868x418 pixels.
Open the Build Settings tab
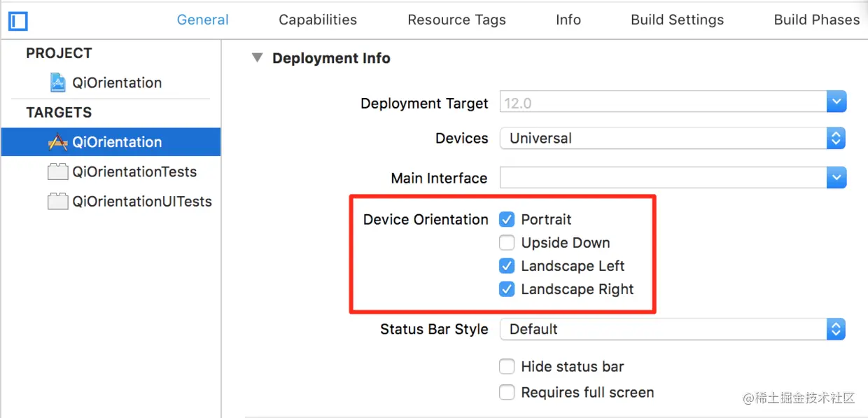(677, 20)
